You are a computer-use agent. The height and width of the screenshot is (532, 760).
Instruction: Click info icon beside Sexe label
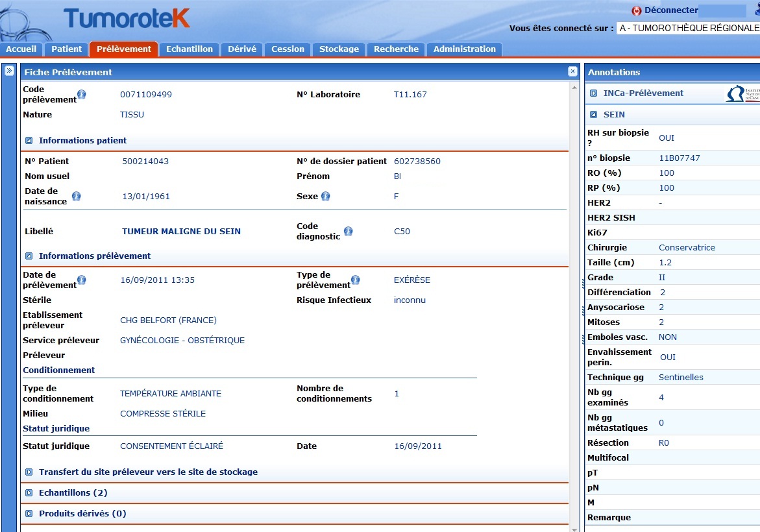click(326, 196)
